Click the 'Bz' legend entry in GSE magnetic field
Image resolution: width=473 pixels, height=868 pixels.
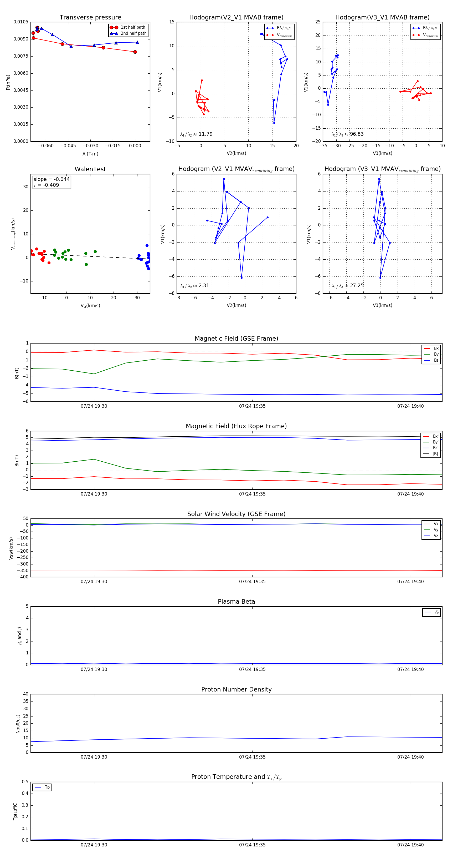click(431, 360)
